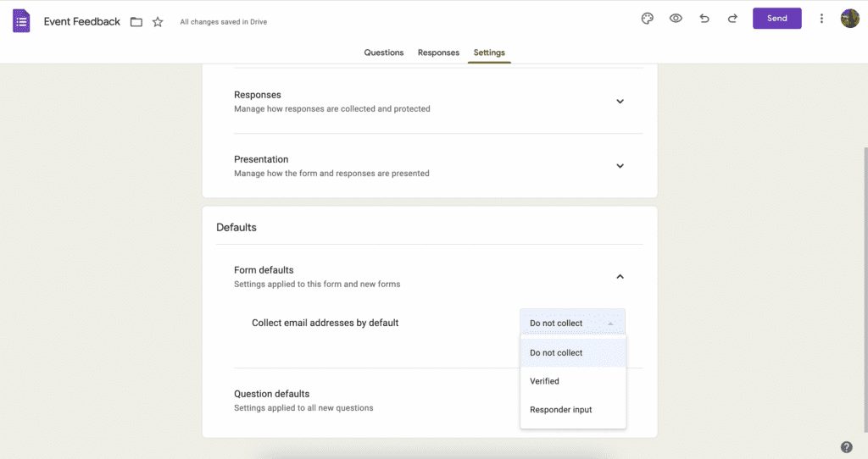Star the Event Feedback form
This screenshot has height=459, width=868.
pyautogui.click(x=158, y=21)
